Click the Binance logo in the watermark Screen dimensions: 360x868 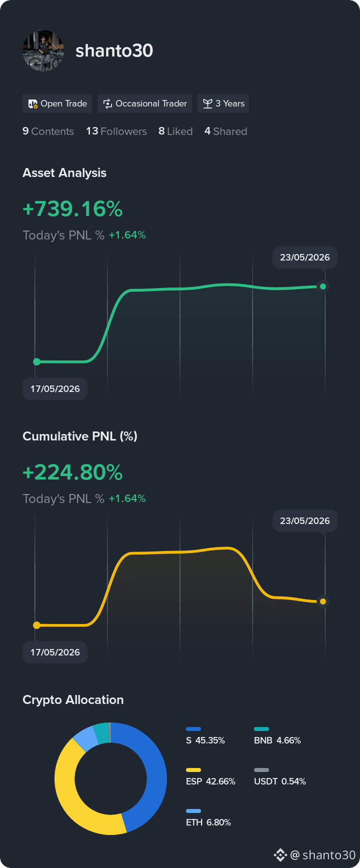pos(280,854)
